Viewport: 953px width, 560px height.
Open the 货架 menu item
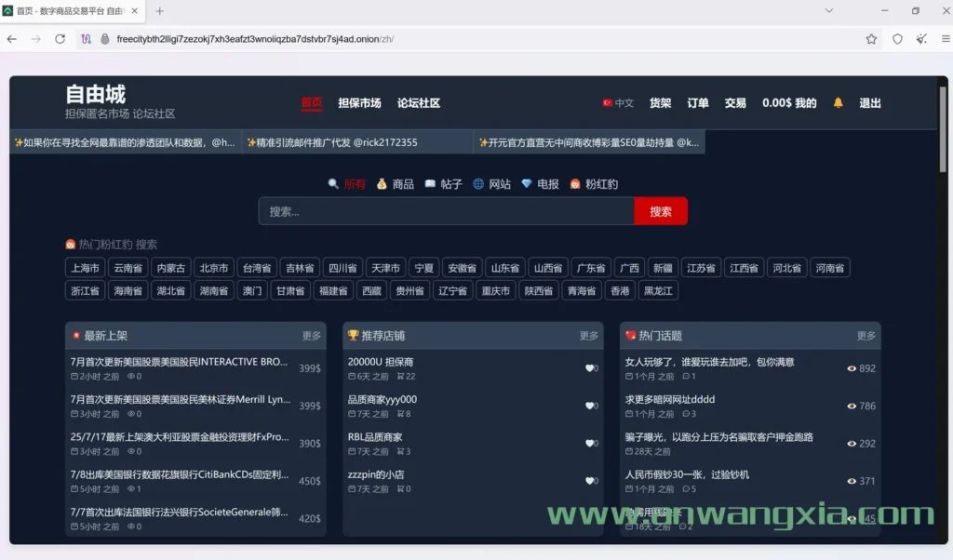coord(660,103)
